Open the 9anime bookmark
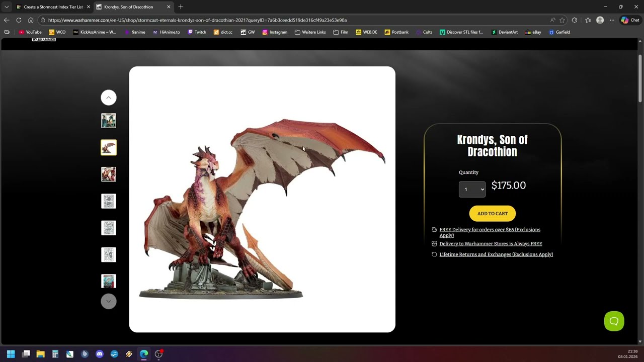644x362 pixels. click(x=134, y=32)
